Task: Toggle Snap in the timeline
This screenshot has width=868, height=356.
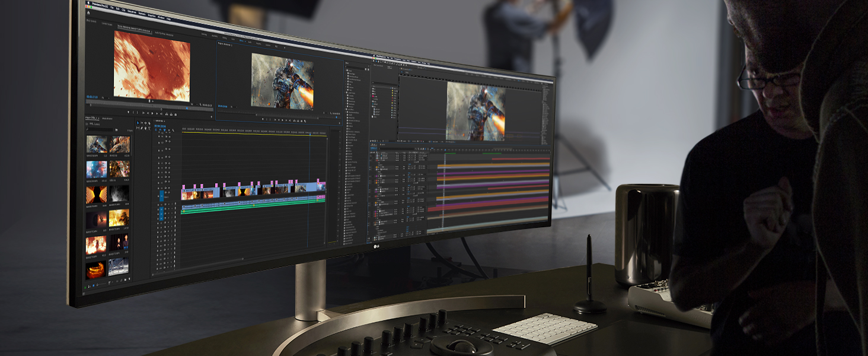Action: tap(160, 130)
